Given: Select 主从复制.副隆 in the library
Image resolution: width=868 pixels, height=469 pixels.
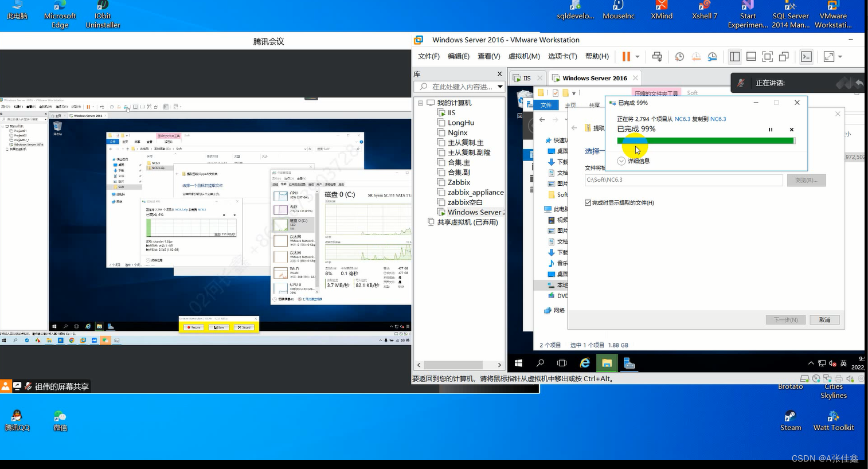Looking at the screenshot, I should click(x=468, y=153).
